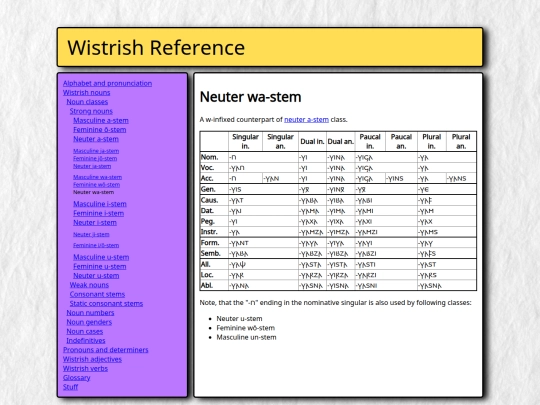
Task: Open the Masculine ja-stem link
Action: tap(96, 151)
